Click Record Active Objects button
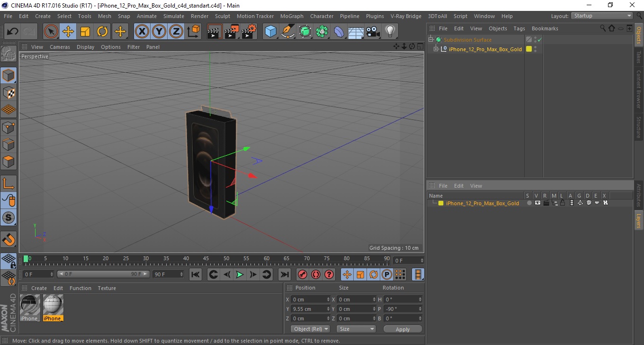644x345 pixels. [303, 274]
